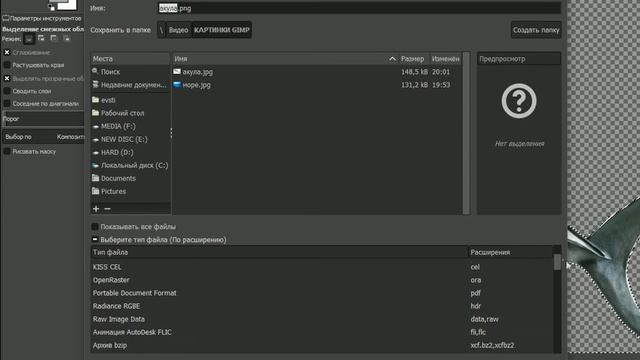Go to Видео folder in path bar

(x=178, y=30)
